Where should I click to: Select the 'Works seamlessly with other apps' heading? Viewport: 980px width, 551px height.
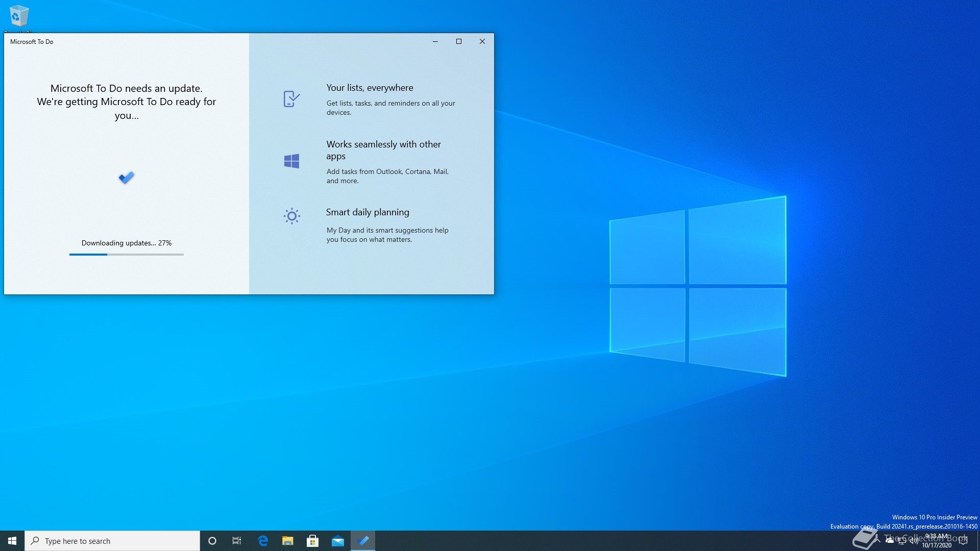point(384,150)
